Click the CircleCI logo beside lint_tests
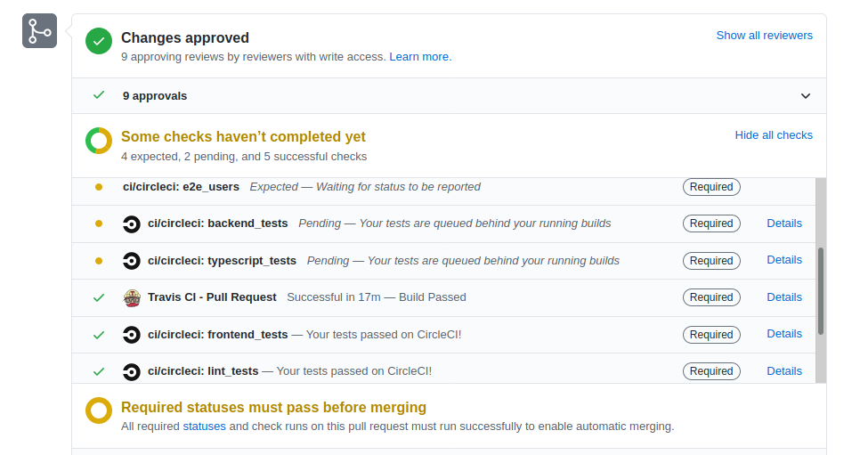 coord(132,371)
